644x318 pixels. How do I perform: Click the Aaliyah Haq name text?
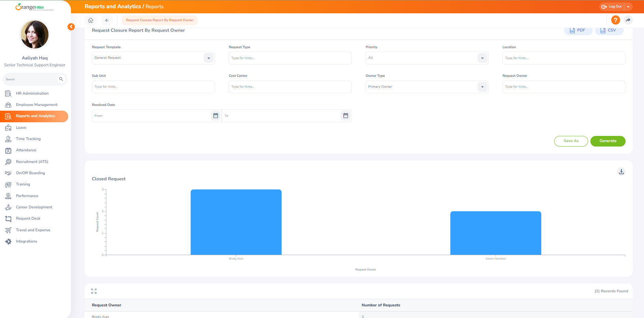(x=35, y=58)
